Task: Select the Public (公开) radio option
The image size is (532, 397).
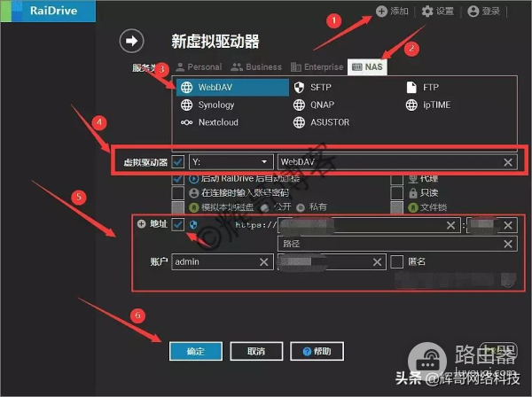Action: [x=265, y=207]
